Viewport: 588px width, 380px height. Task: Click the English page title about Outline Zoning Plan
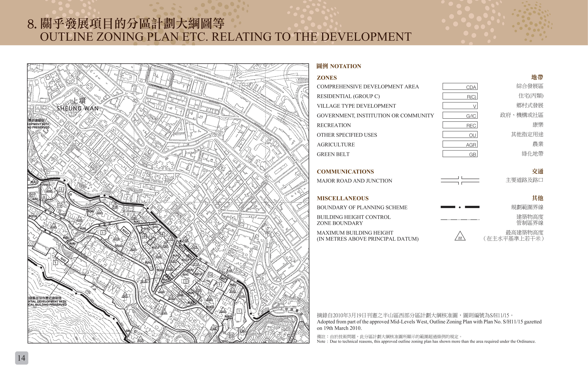pyautogui.click(x=226, y=37)
